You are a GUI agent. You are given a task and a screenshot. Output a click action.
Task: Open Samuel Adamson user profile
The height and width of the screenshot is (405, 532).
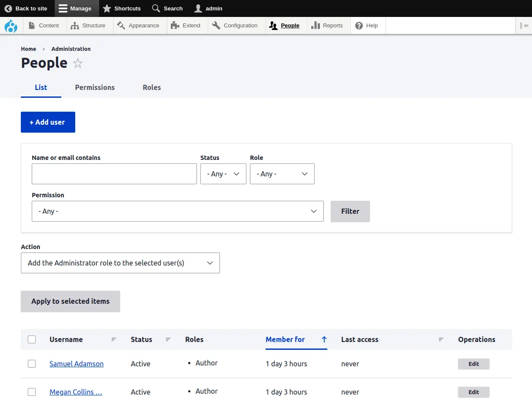point(76,364)
